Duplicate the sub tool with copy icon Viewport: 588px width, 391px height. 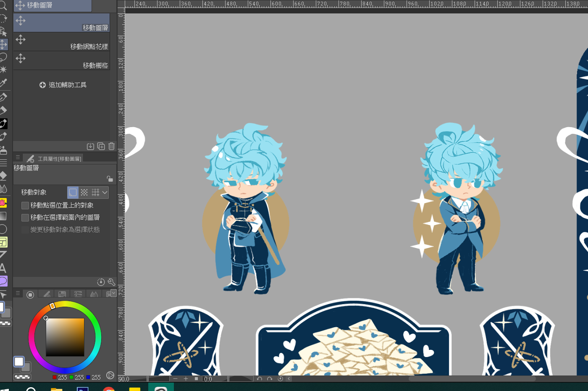tap(101, 146)
